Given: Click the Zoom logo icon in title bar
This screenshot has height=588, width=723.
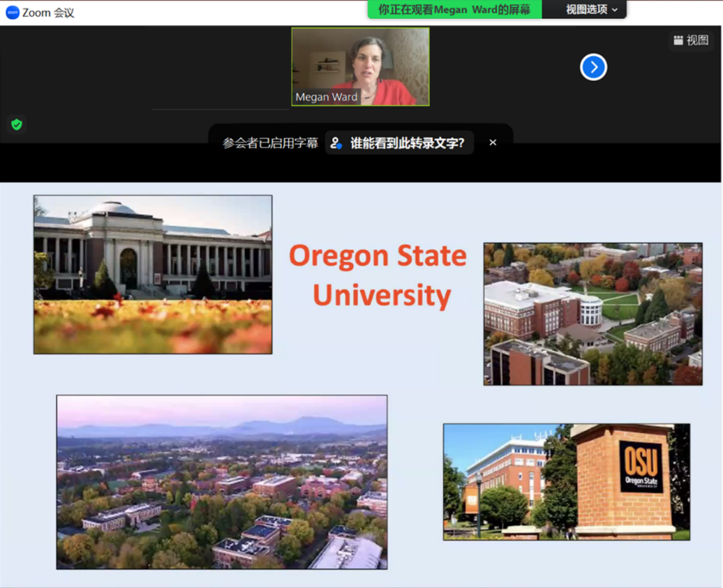Looking at the screenshot, I should 12,13.
